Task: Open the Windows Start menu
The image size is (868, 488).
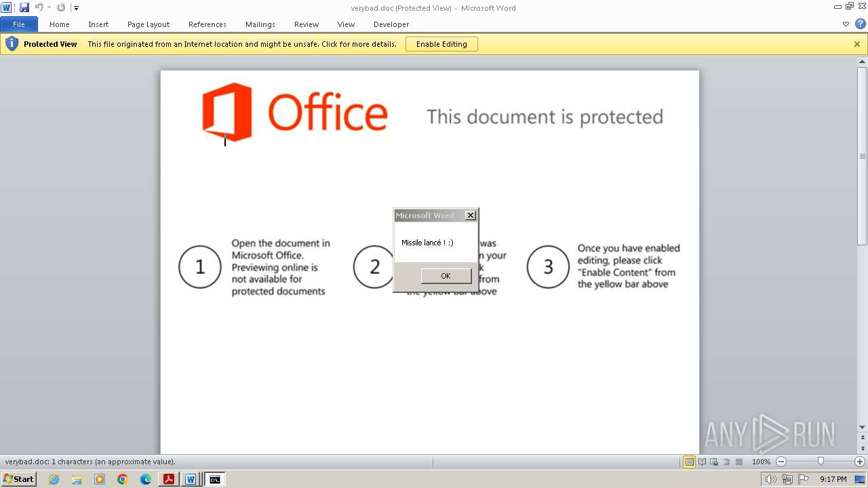Action: coord(18,479)
